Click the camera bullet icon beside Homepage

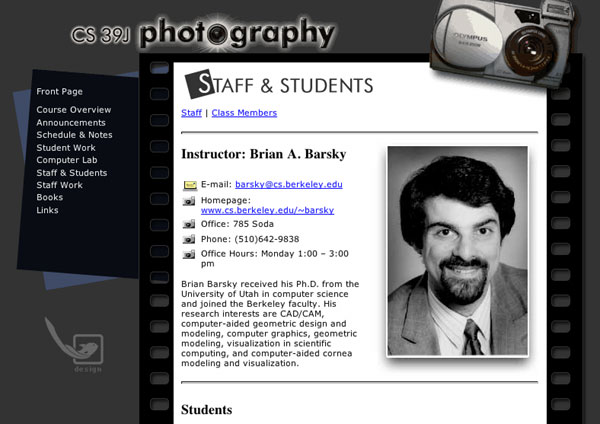coord(189,201)
